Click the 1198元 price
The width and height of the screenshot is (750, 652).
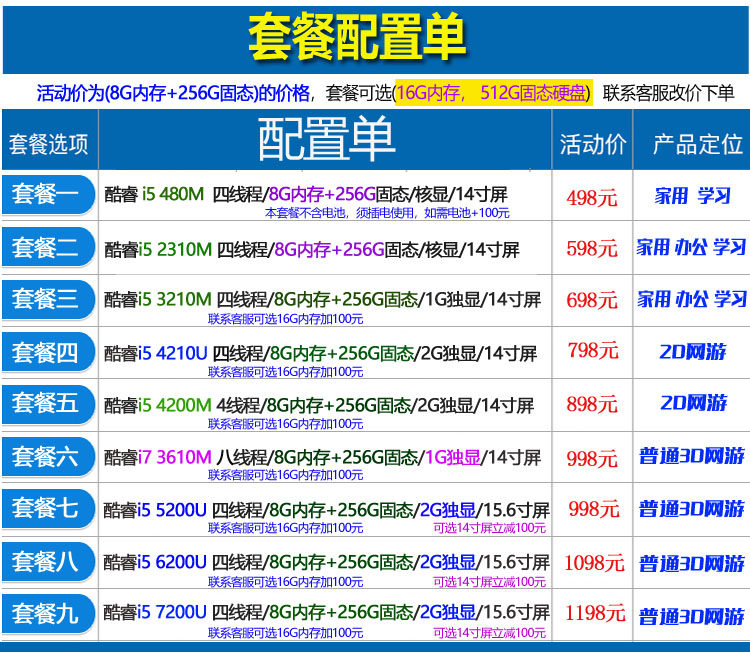596,613
